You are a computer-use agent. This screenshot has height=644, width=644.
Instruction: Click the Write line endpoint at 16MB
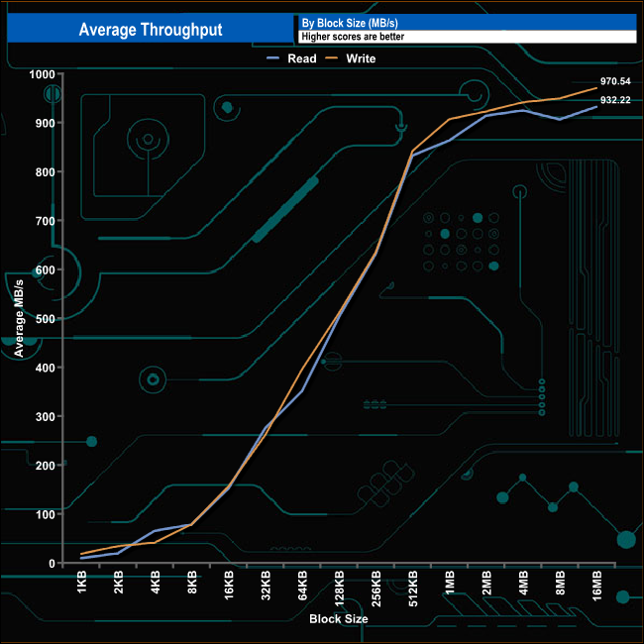pos(596,88)
